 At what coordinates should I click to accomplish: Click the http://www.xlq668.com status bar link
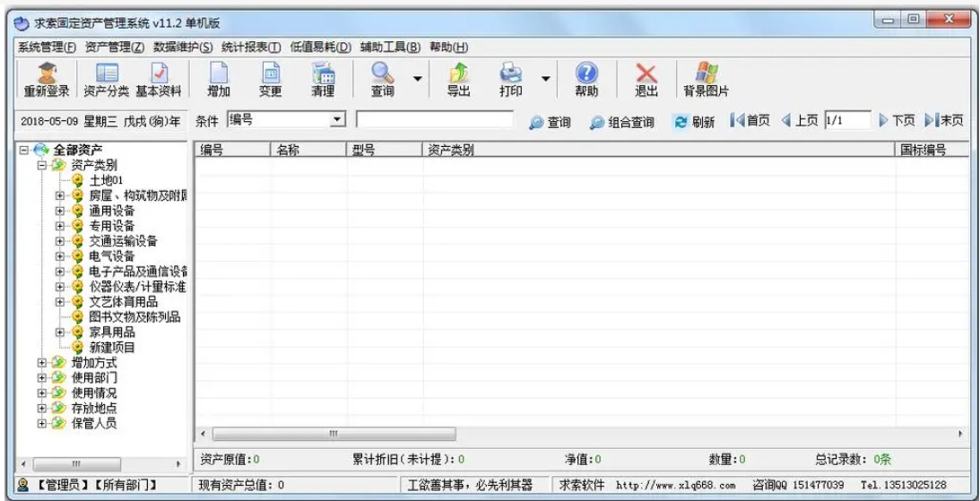(676, 486)
